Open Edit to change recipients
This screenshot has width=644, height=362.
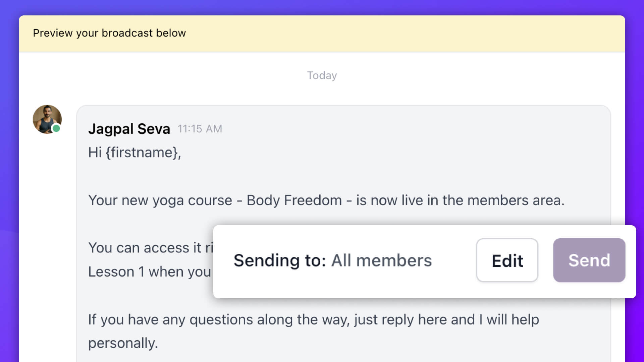coord(507,260)
